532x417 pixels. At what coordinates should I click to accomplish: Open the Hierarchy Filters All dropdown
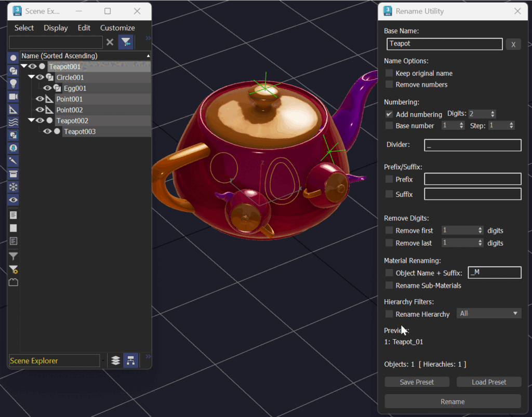pos(488,313)
